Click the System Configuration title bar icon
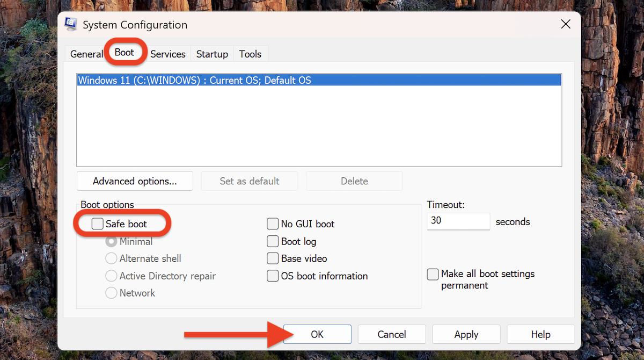Viewport: 644px width, 360px height. [x=70, y=25]
